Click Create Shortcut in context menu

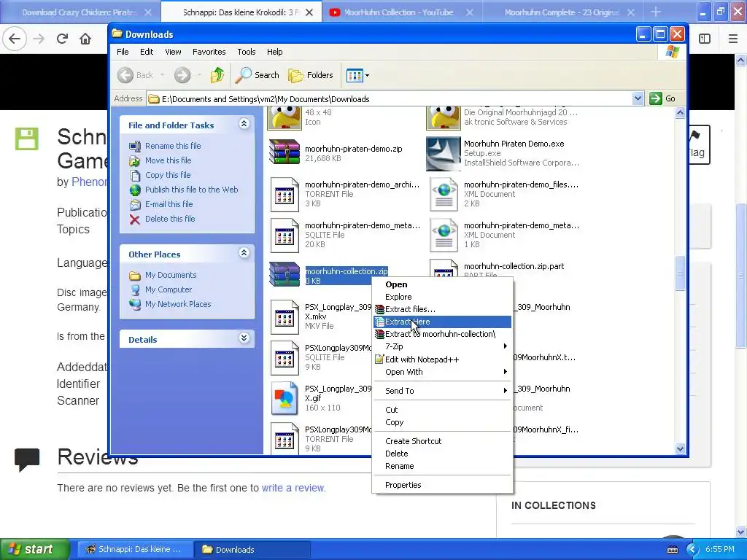pyautogui.click(x=442, y=441)
